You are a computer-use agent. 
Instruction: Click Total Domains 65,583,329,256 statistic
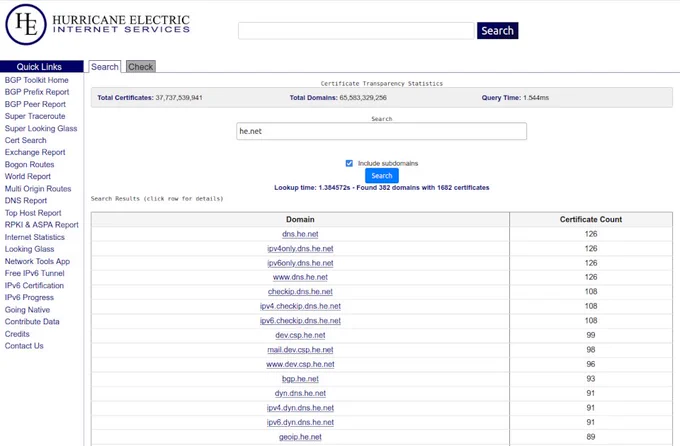click(x=338, y=98)
